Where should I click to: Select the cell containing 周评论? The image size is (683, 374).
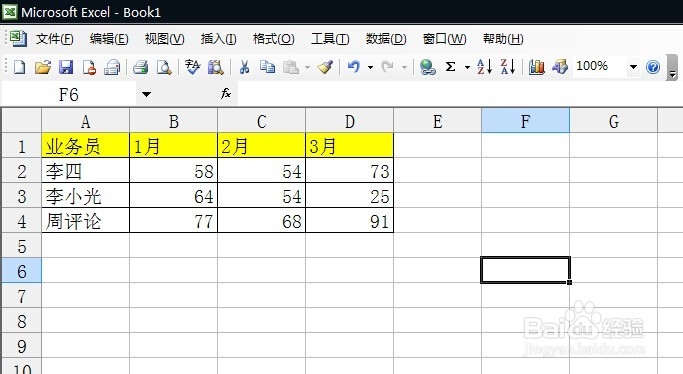pyautogui.click(x=85, y=221)
